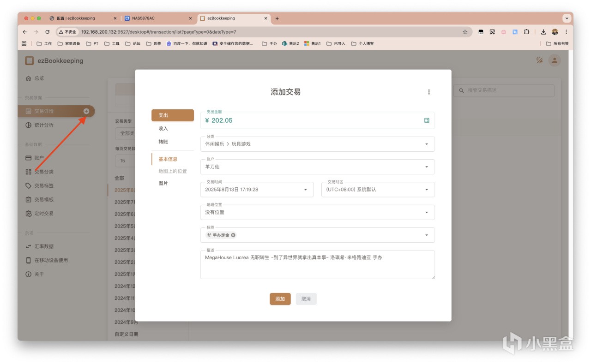This screenshot has width=591, height=364.
Task: Click the 取消 button
Action: [x=306, y=299]
